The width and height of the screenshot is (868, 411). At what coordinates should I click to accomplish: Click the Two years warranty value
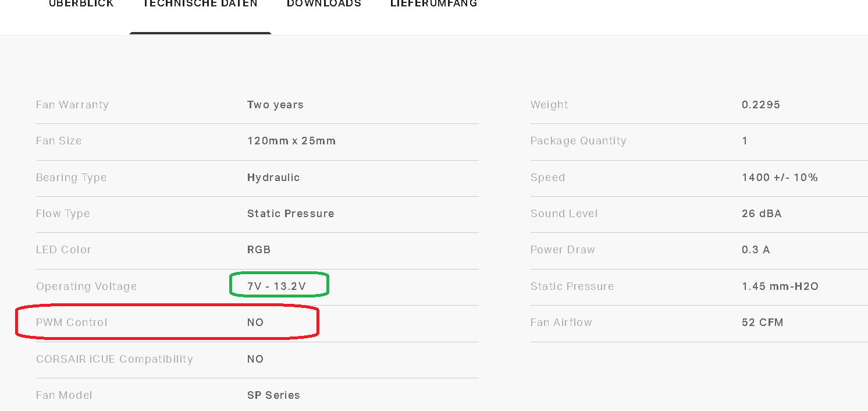click(x=275, y=105)
